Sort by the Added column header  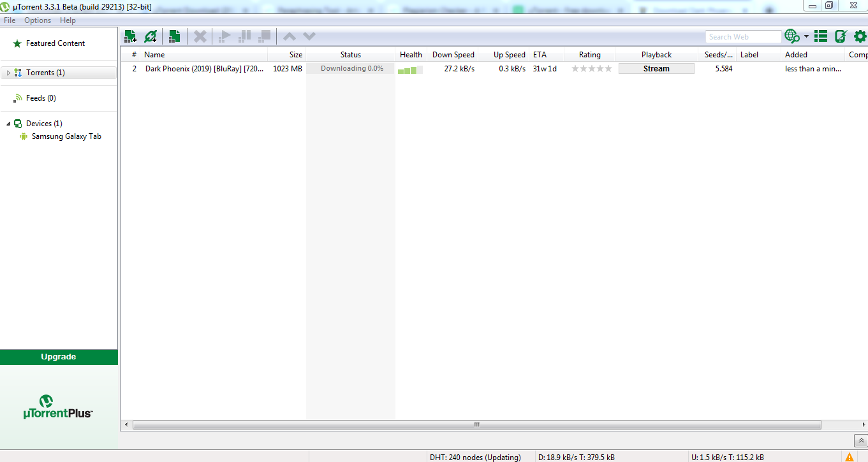coord(813,55)
